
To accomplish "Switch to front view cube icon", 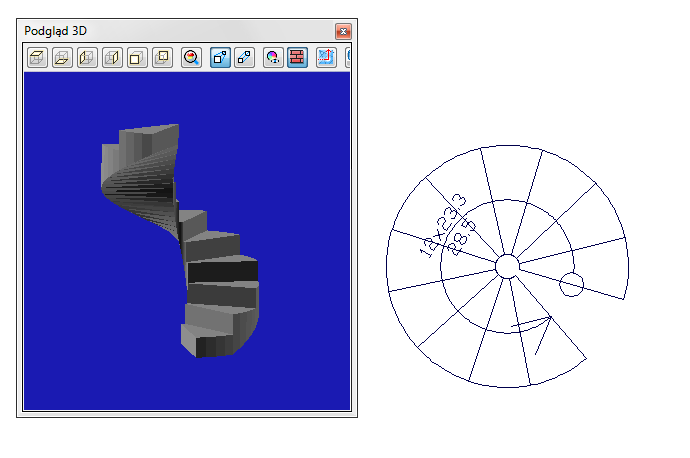I will point(137,57).
